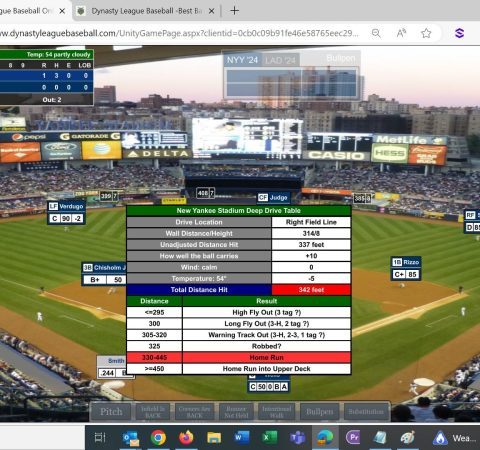Image resolution: width=480 pixels, height=450 pixels.
Task: Switch to the NYY '24 tab
Action: tap(242, 60)
